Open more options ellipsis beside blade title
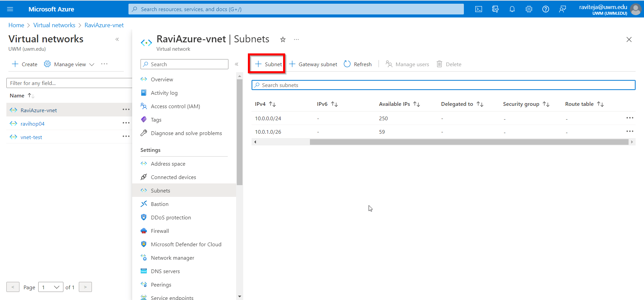Image resolution: width=644 pixels, height=300 pixels. (296, 40)
